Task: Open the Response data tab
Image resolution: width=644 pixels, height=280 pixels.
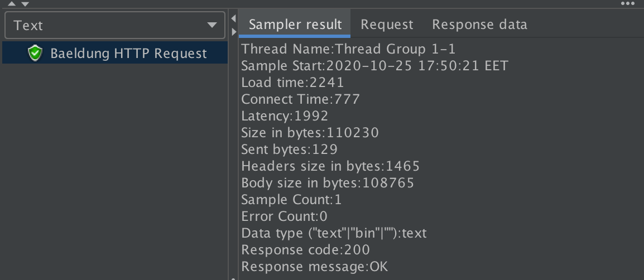Action: (479, 25)
